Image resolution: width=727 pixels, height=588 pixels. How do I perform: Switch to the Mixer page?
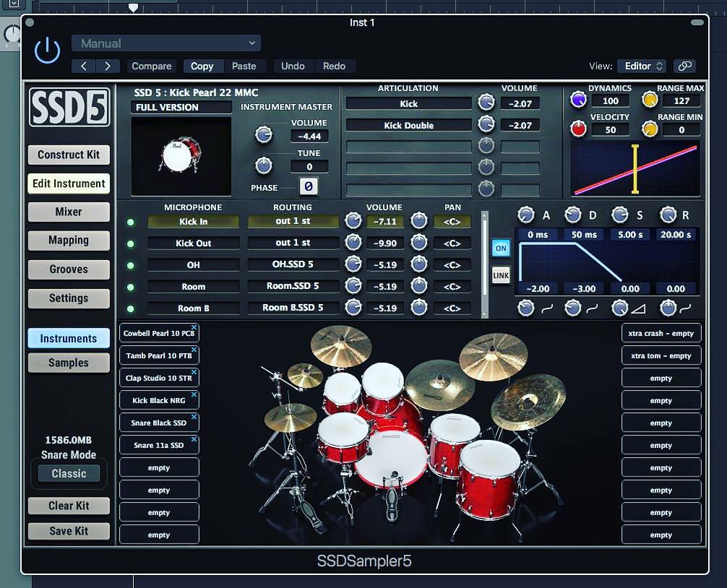(x=69, y=212)
